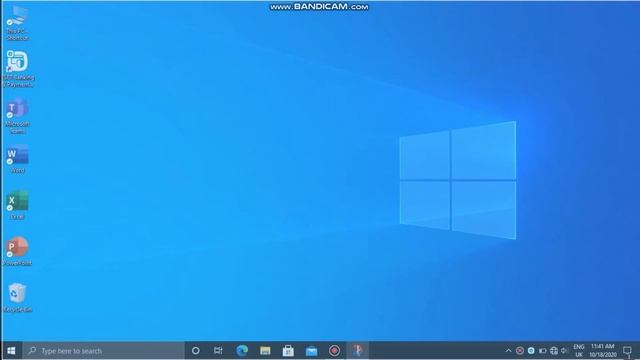Click the round blue tray icon
Image resolution: width=640 pixels, height=360 pixels.
tap(531, 351)
